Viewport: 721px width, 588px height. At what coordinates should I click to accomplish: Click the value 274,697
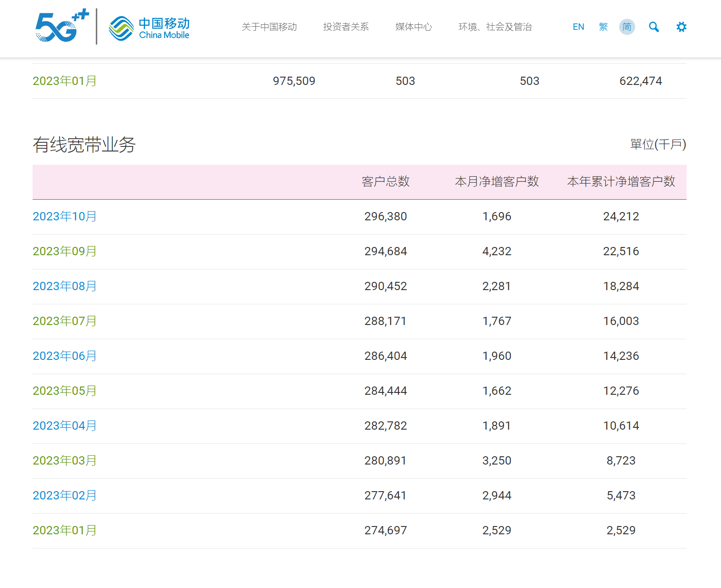[x=386, y=531]
